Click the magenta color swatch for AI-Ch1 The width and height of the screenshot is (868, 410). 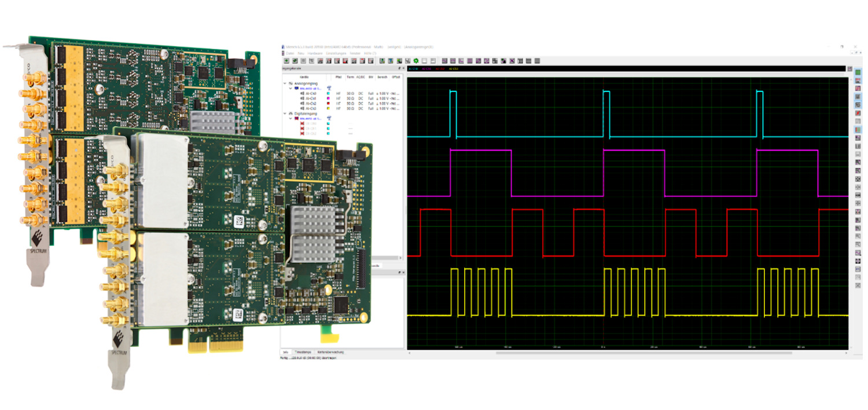point(328,98)
